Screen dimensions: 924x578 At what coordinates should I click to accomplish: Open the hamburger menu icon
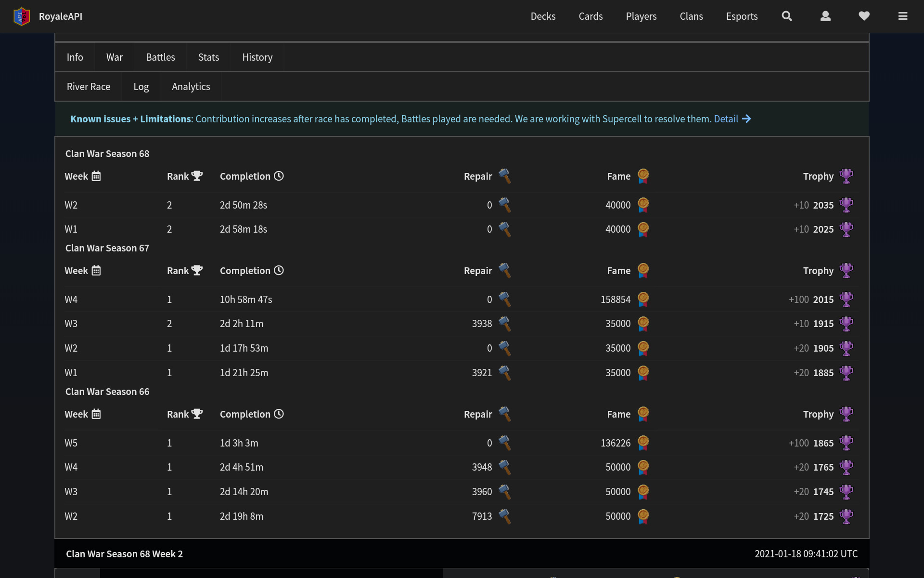[903, 16]
